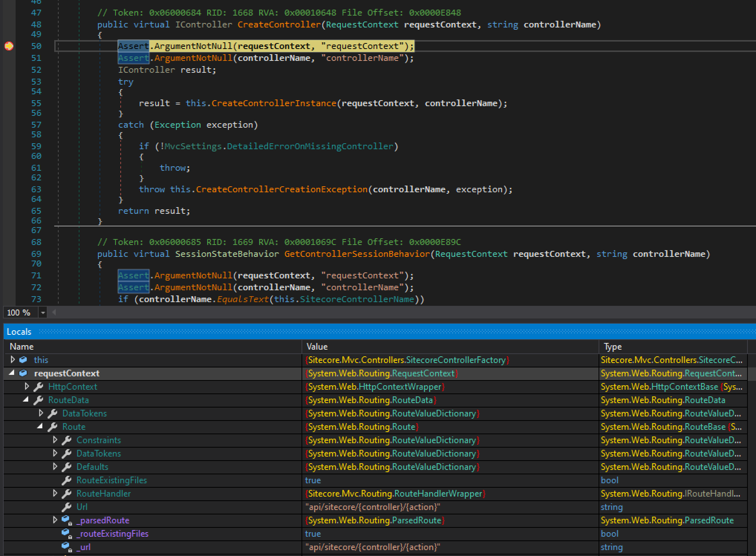Click the field icon next to _url

pos(65,547)
